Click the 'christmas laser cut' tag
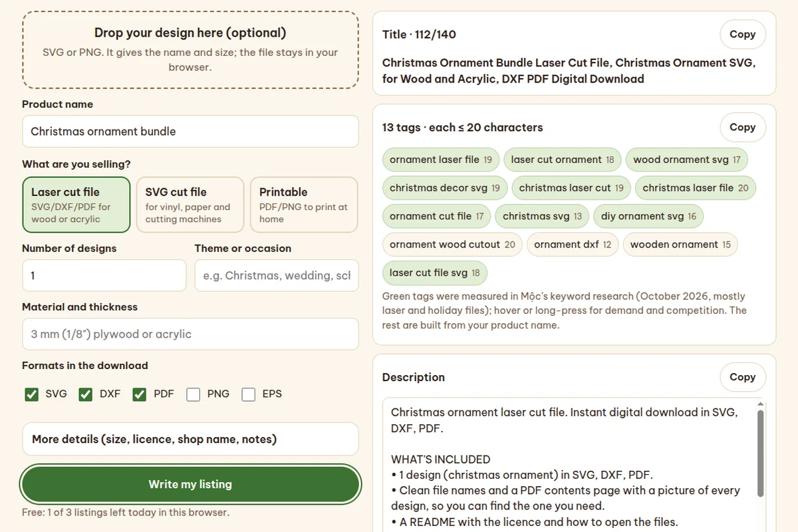 pos(571,188)
